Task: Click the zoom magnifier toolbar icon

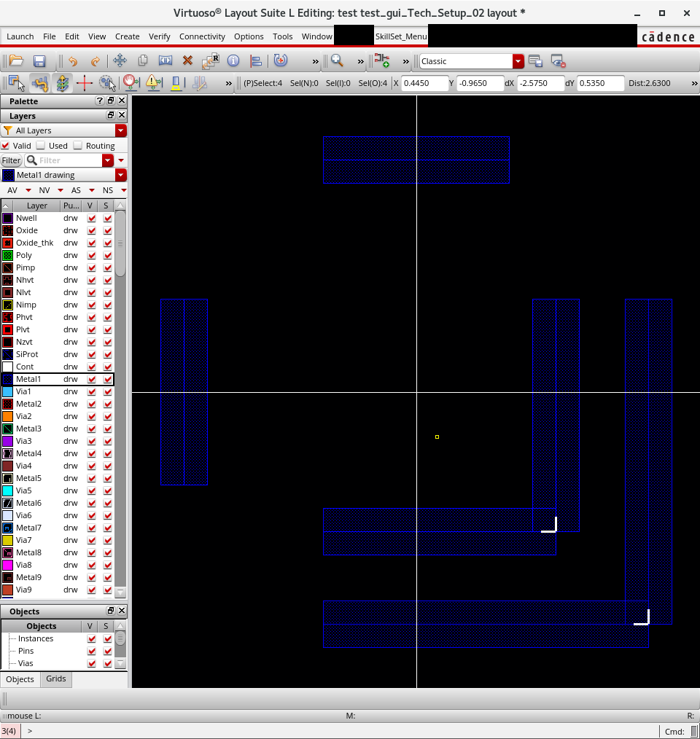Action: pos(337,61)
